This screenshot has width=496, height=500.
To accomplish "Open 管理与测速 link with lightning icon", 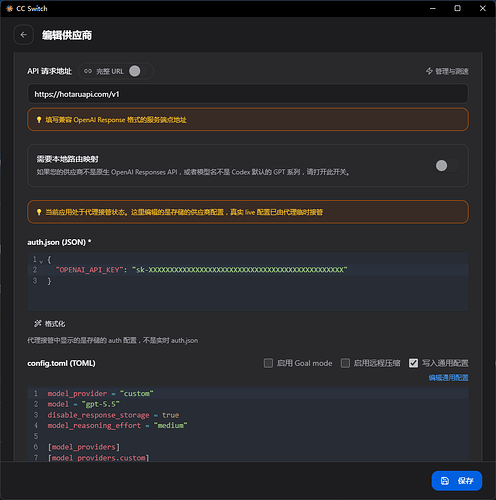I will point(447,71).
